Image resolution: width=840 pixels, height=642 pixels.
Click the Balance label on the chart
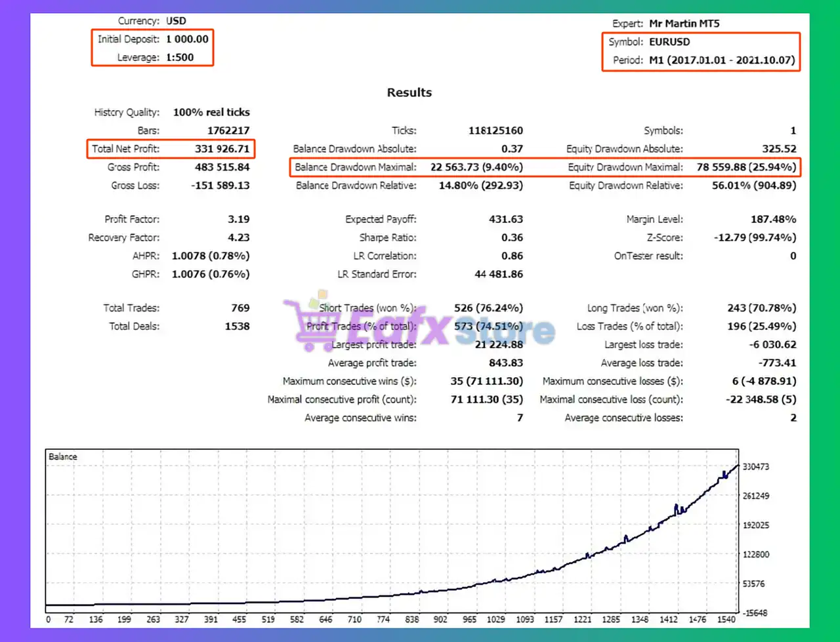point(63,456)
